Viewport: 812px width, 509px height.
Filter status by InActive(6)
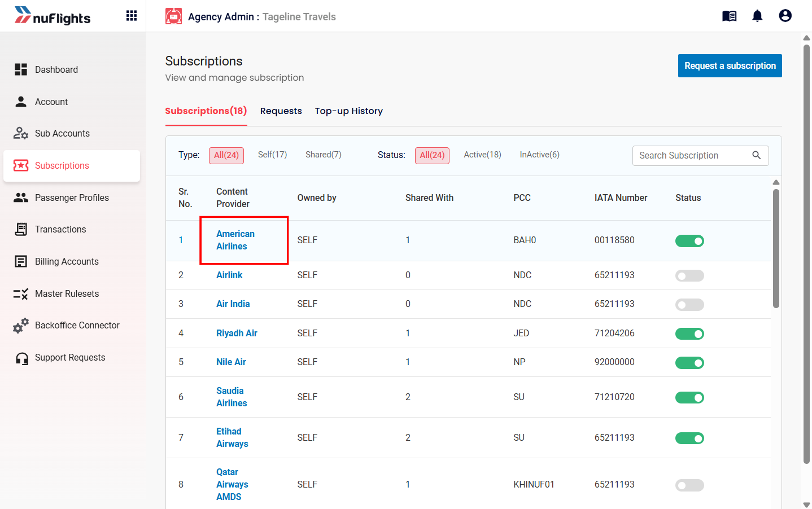[x=540, y=155]
